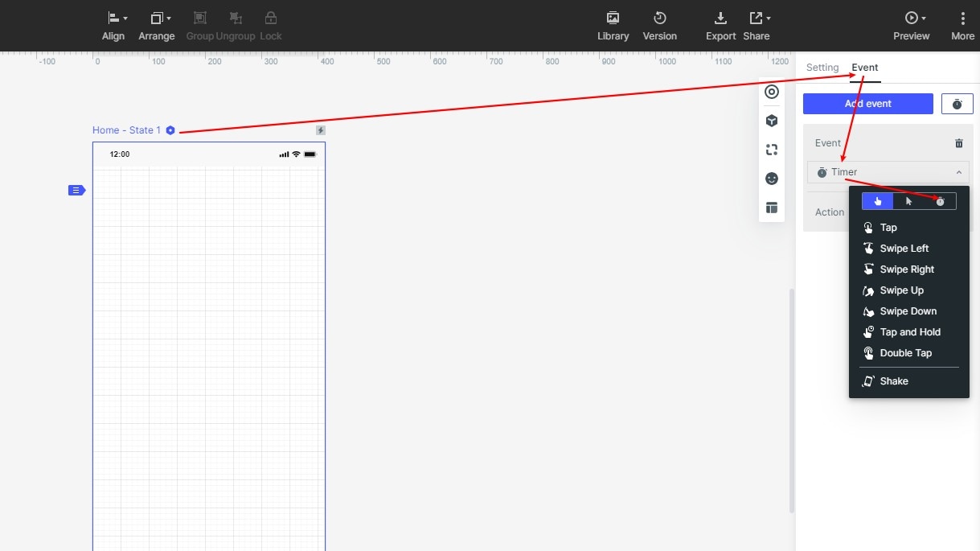Pick Swipe Down from the list
The image size is (980, 551).
[909, 311]
